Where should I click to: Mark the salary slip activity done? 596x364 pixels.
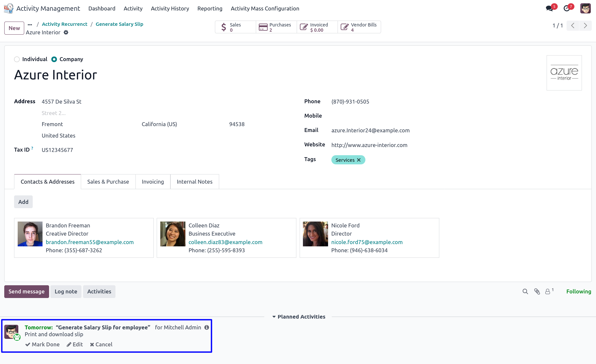click(43, 344)
